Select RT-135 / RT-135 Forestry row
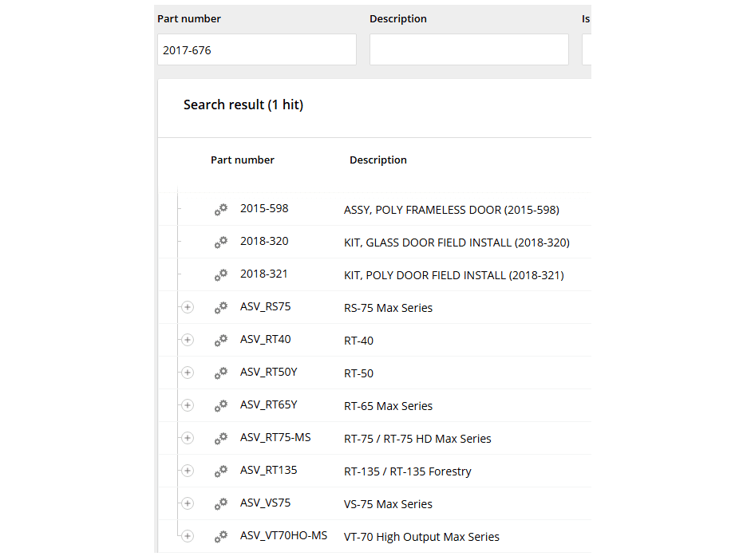 coord(407,471)
